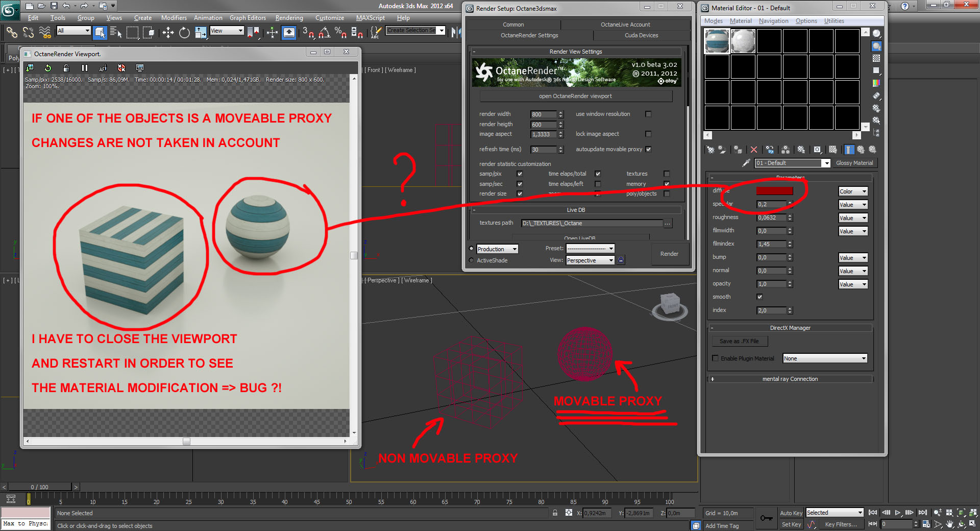
Task: Choose the Select and Scale tool
Action: (x=201, y=33)
